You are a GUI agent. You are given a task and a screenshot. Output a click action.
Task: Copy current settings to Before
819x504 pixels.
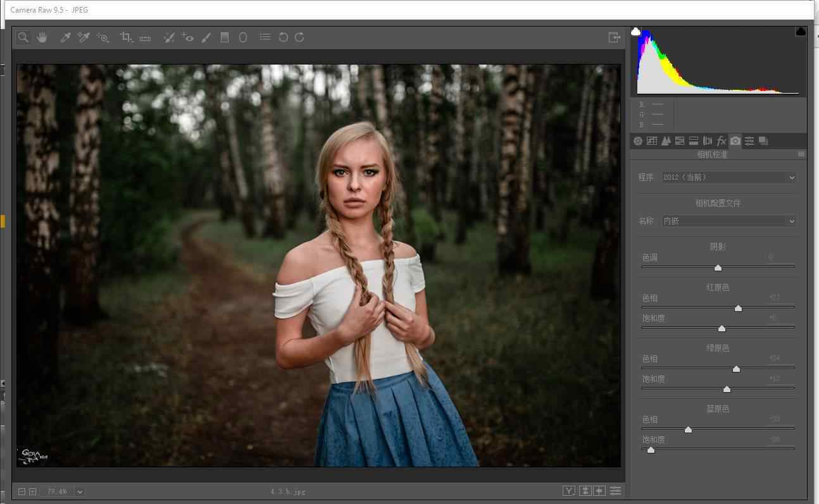click(599, 491)
